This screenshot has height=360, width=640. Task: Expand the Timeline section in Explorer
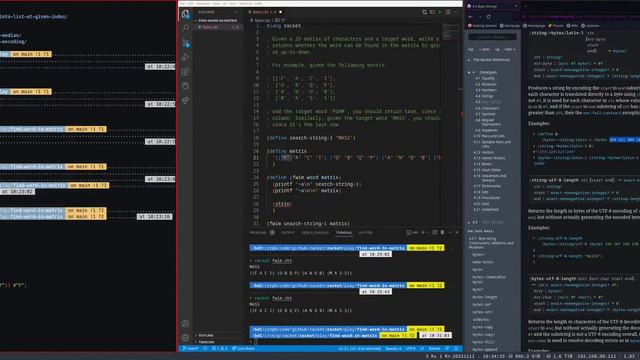pos(206,342)
